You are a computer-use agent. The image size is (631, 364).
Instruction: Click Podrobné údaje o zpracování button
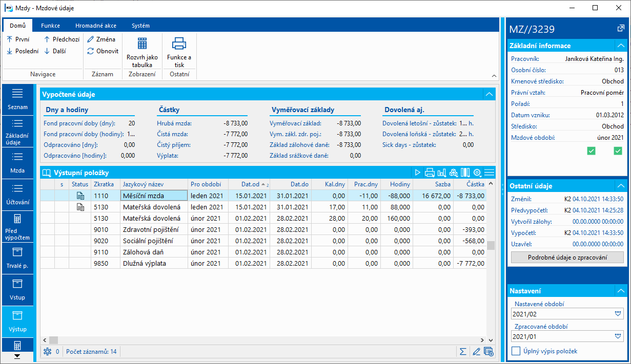coord(567,258)
